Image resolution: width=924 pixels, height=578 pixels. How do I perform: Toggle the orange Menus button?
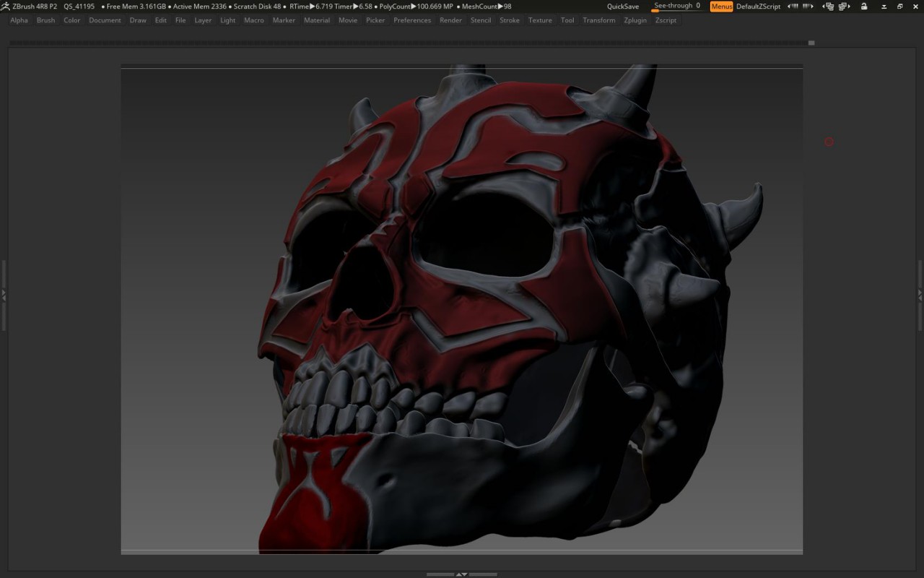click(721, 7)
